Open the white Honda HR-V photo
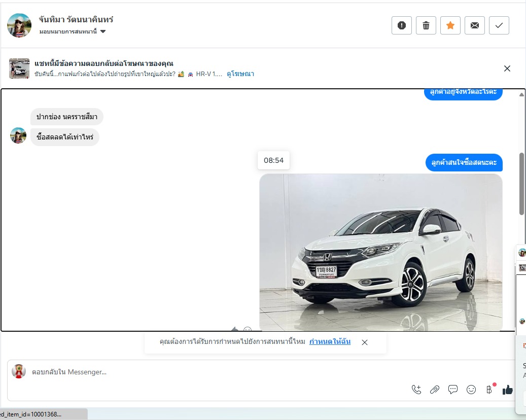This screenshot has width=526, height=420. coord(380,252)
